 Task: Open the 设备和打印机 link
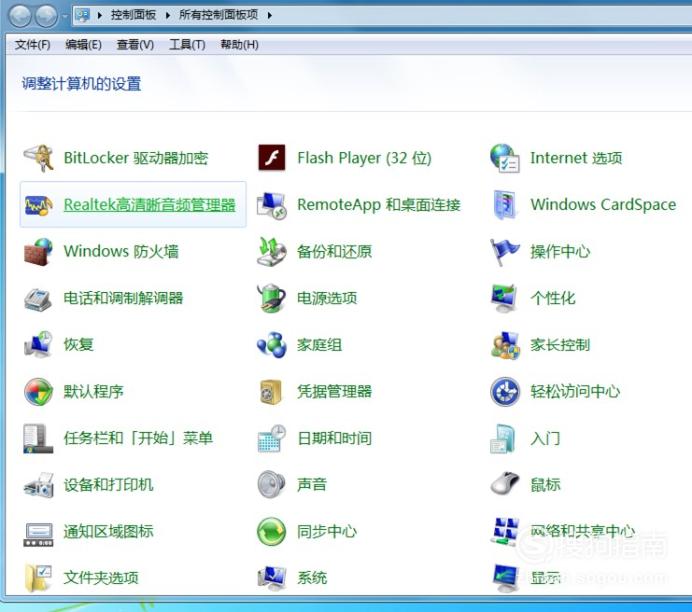(x=109, y=485)
